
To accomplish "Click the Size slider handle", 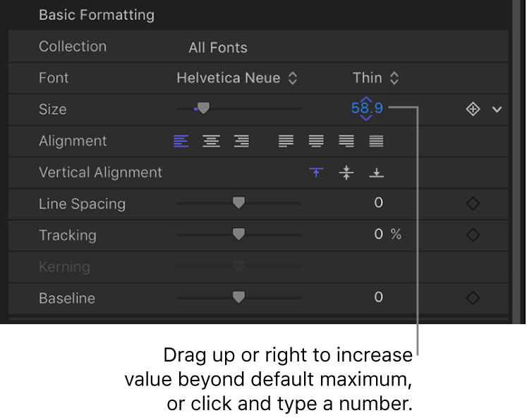I will click(x=203, y=109).
